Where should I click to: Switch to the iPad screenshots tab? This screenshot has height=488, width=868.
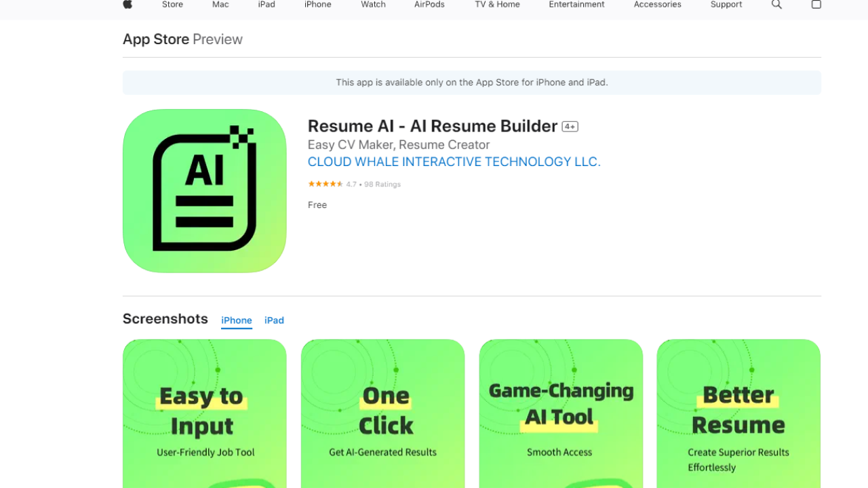[274, 321]
